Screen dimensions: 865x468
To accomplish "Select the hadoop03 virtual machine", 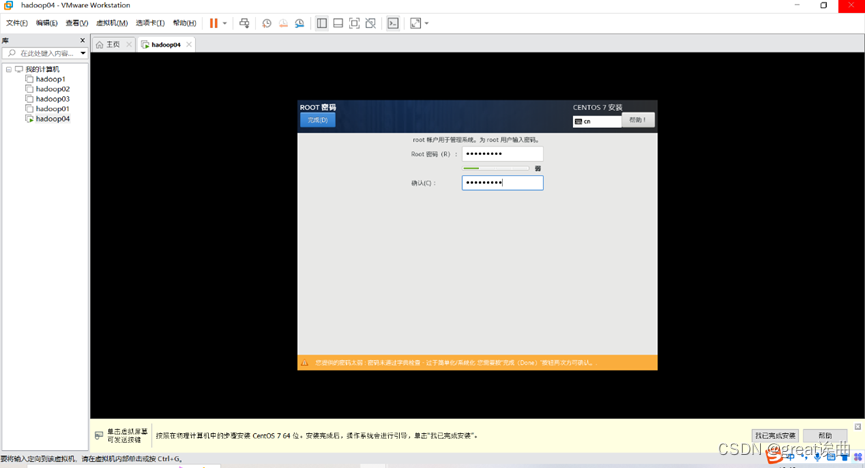I will (x=52, y=99).
